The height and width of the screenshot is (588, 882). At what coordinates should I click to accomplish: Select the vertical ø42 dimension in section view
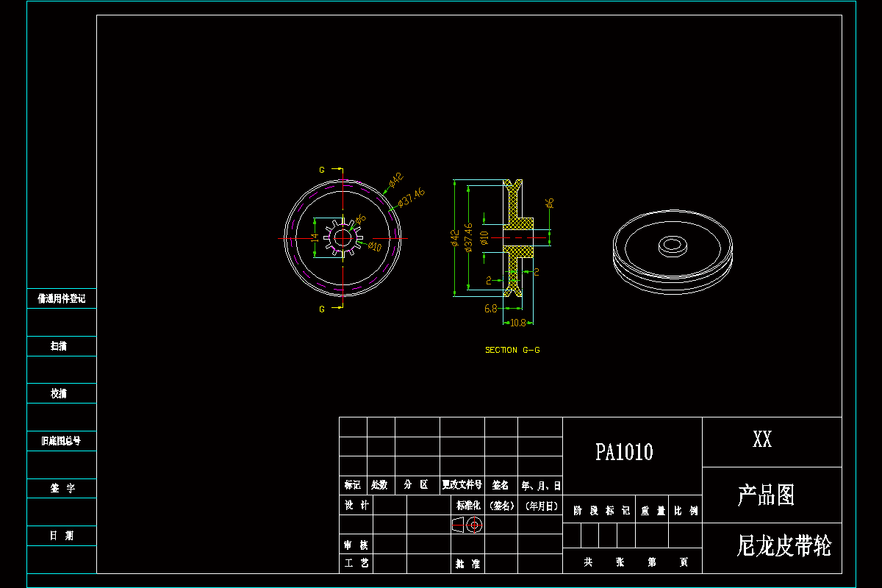pos(454,238)
